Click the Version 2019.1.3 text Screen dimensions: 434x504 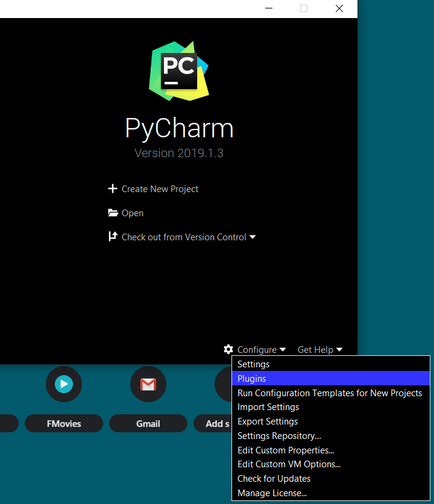pyautogui.click(x=178, y=153)
